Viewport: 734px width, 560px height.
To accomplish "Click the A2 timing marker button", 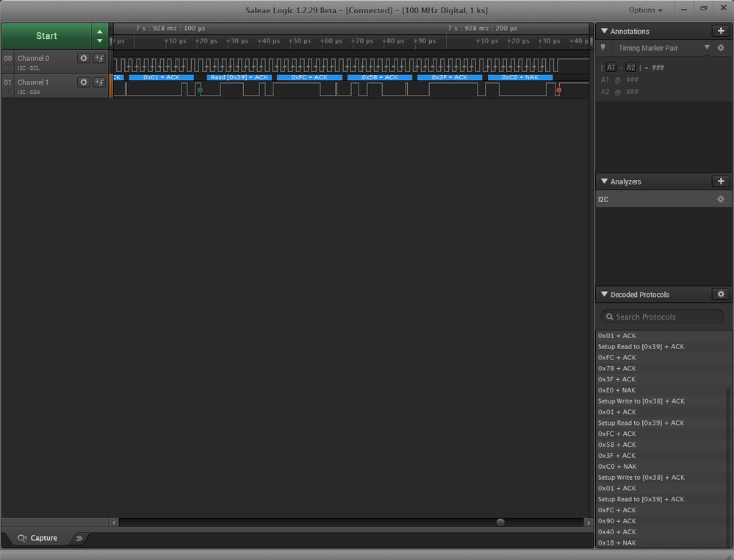I will click(x=630, y=68).
